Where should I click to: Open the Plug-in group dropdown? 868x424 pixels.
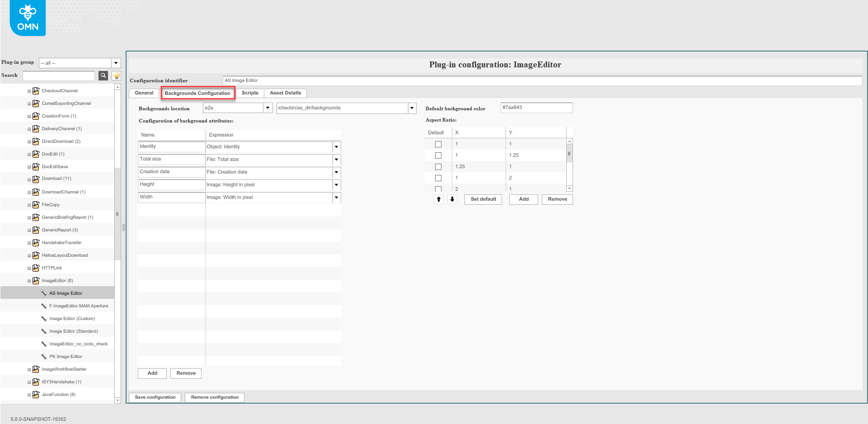tap(116, 63)
